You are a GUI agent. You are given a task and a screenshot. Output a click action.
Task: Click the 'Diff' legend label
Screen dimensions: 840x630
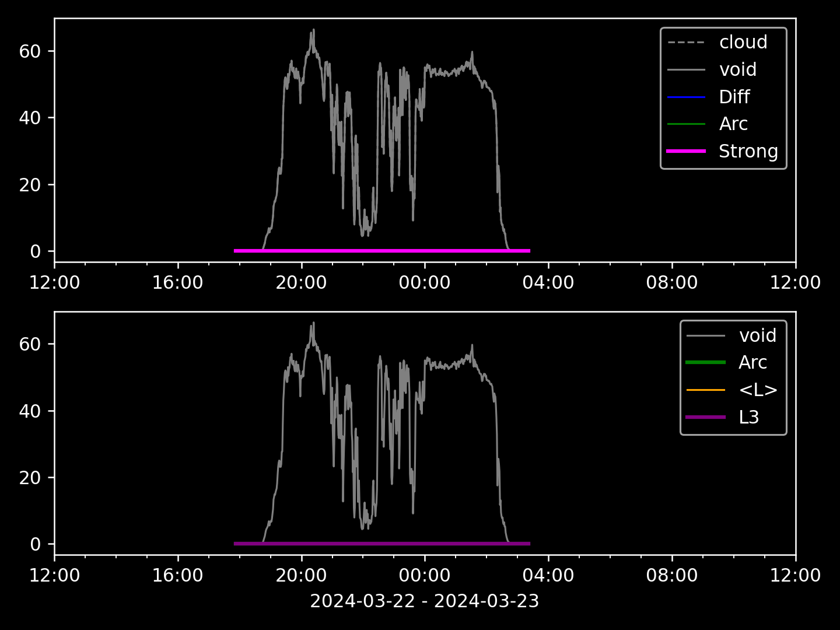pyautogui.click(x=734, y=97)
